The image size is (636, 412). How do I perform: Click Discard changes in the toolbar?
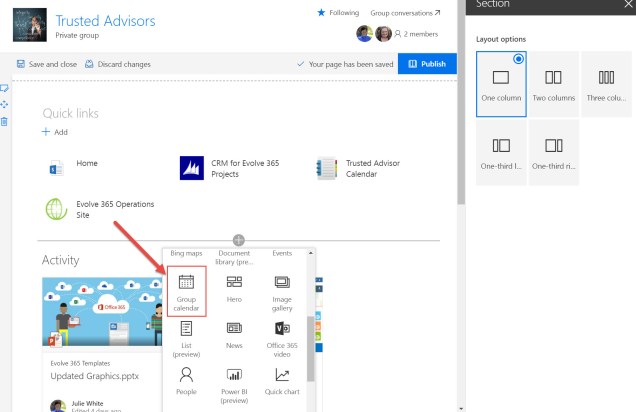coord(118,64)
